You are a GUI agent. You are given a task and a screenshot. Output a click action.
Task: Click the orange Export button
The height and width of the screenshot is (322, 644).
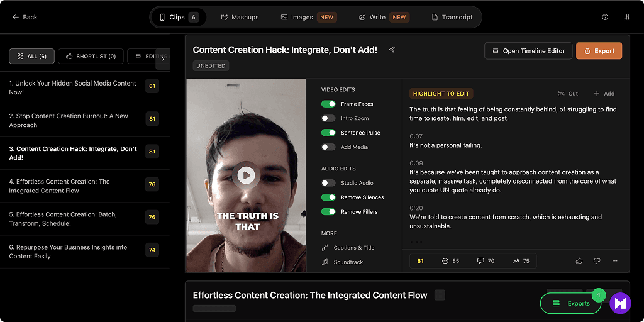coord(599,51)
